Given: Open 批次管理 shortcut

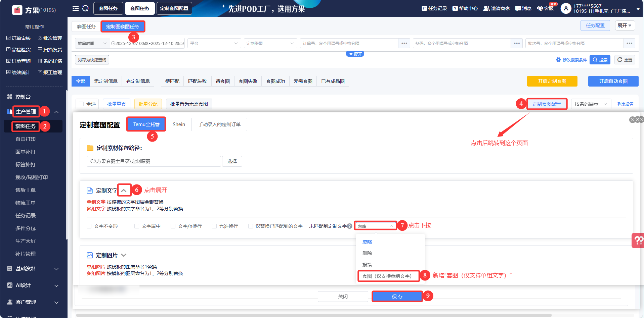Looking at the screenshot, I should (x=50, y=38).
